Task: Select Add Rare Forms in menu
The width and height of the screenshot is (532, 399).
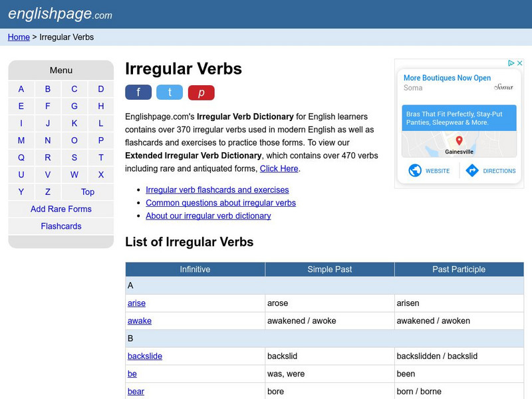Action: (x=61, y=209)
